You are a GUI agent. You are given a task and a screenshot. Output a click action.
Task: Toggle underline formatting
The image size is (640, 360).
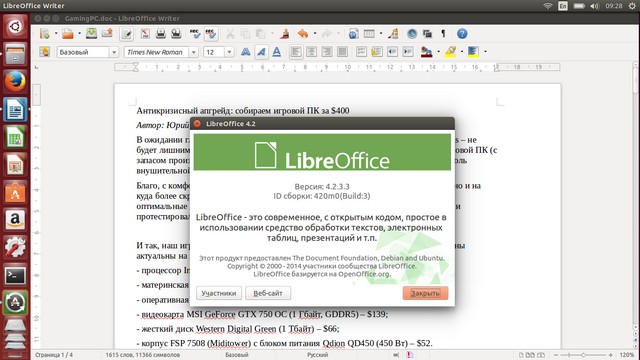click(277, 52)
